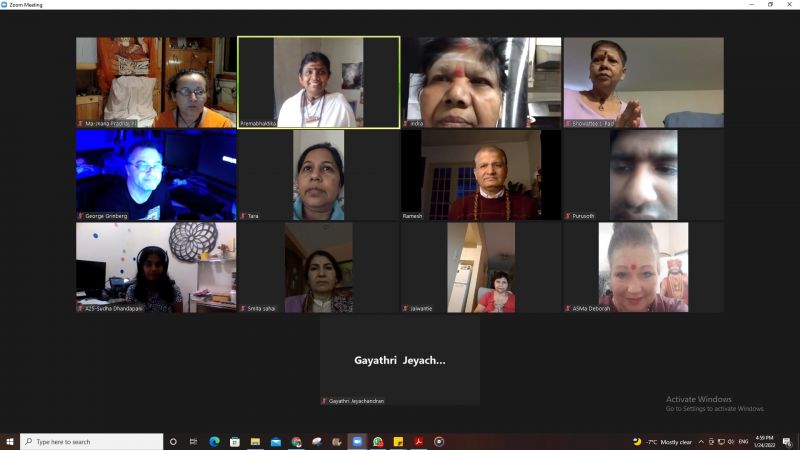Open the Windows Start menu
Image resolution: width=800 pixels, height=450 pixels.
coord(10,441)
